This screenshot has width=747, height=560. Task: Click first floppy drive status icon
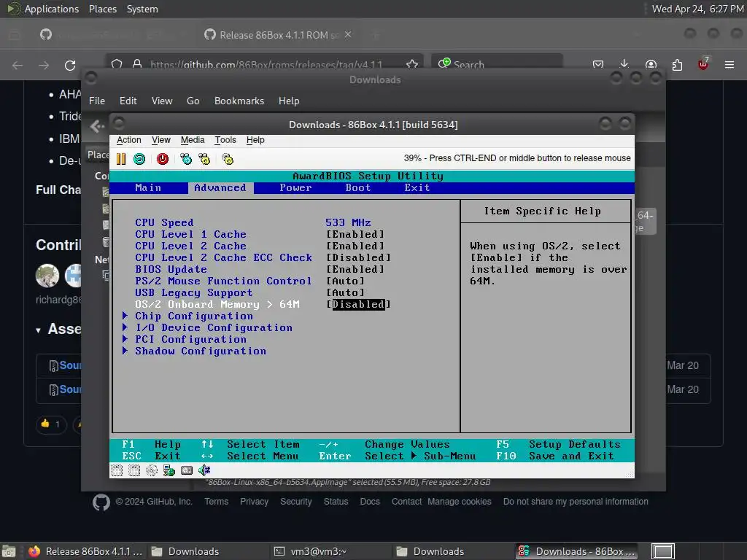tap(117, 470)
